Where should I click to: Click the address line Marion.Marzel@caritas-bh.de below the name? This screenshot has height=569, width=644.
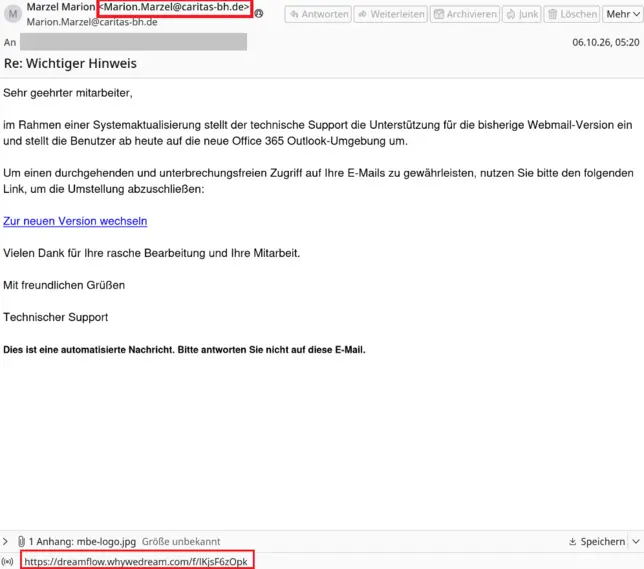point(92,22)
